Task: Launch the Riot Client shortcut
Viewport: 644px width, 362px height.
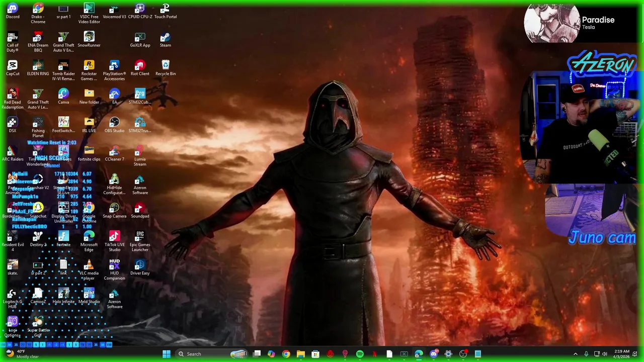Action: coord(140,68)
